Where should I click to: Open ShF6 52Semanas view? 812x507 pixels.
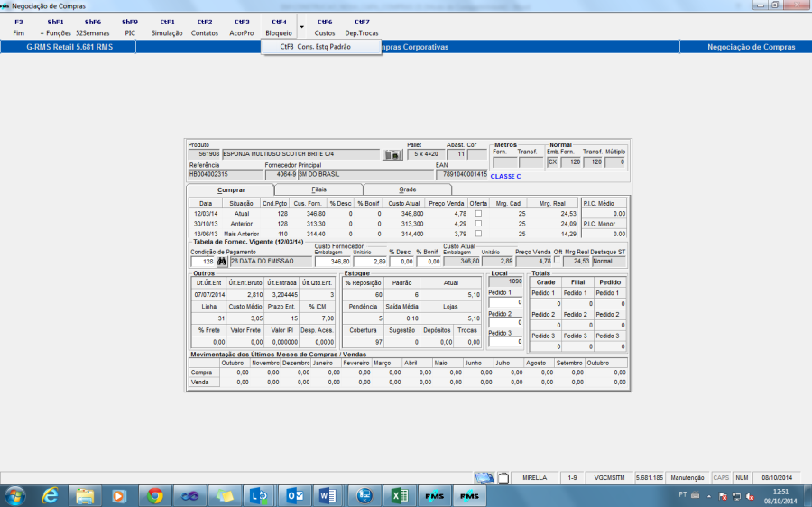93,27
